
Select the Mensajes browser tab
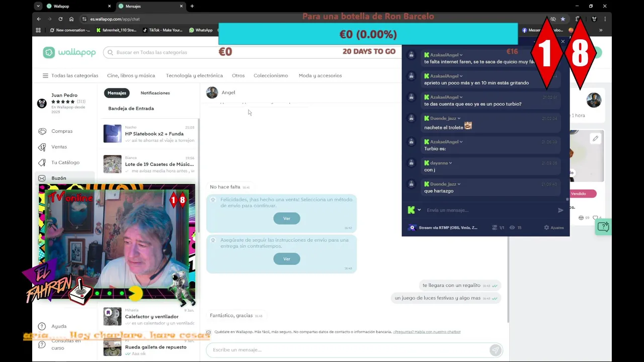[150, 6]
